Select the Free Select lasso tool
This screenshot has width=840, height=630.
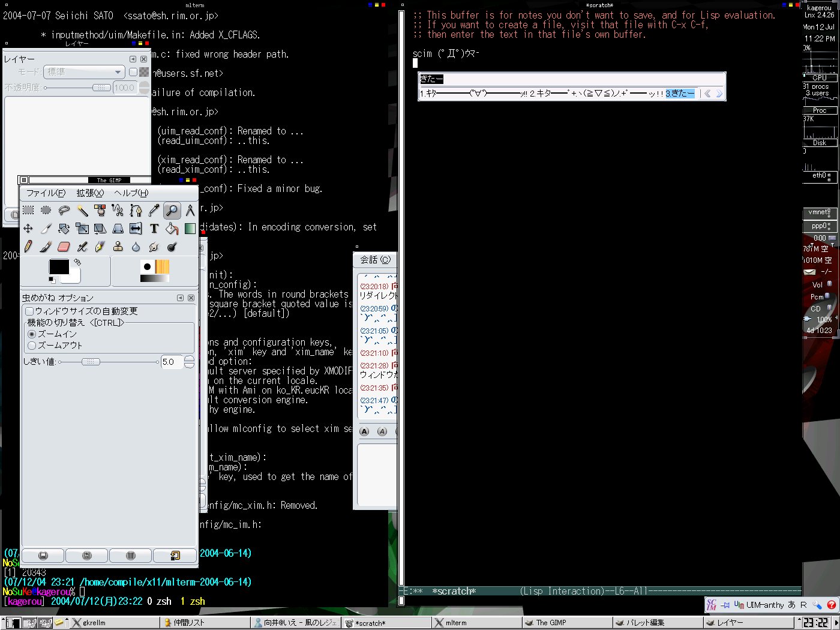[64, 211]
